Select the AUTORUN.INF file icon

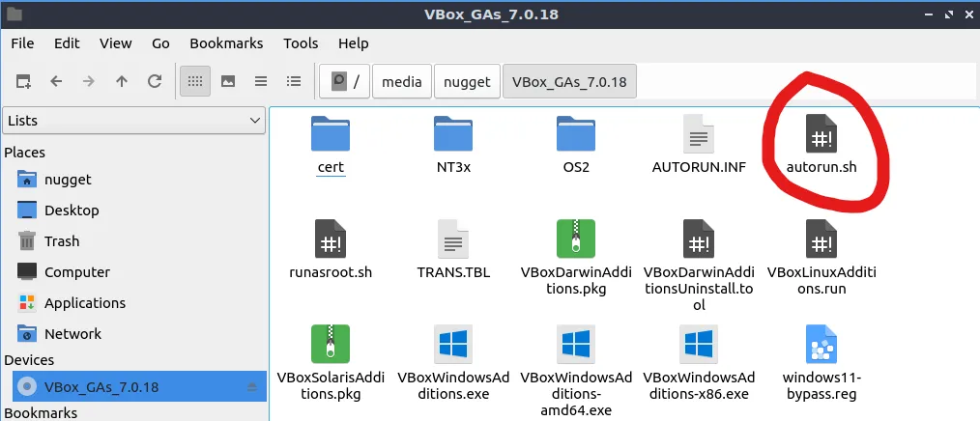[699, 133]
